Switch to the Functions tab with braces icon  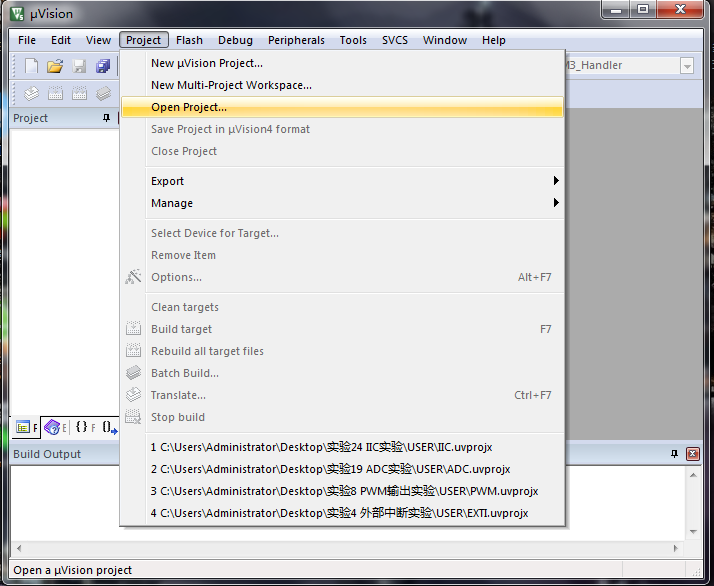85,427
